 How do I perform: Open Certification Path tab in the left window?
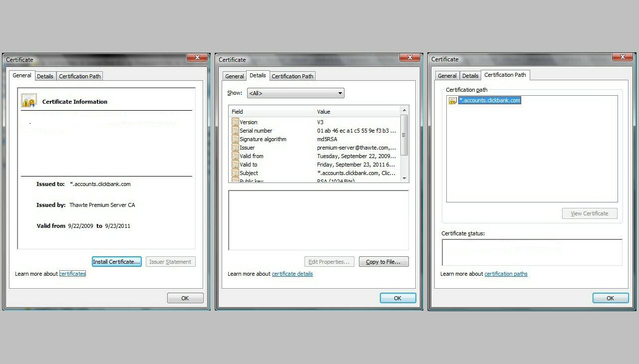pos(80,76)
